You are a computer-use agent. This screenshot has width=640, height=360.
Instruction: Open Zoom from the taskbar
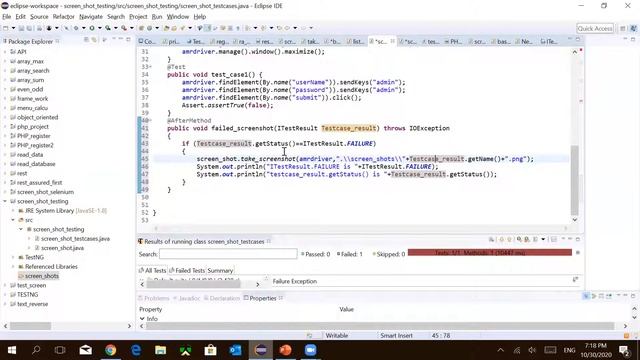click(311, 350)
